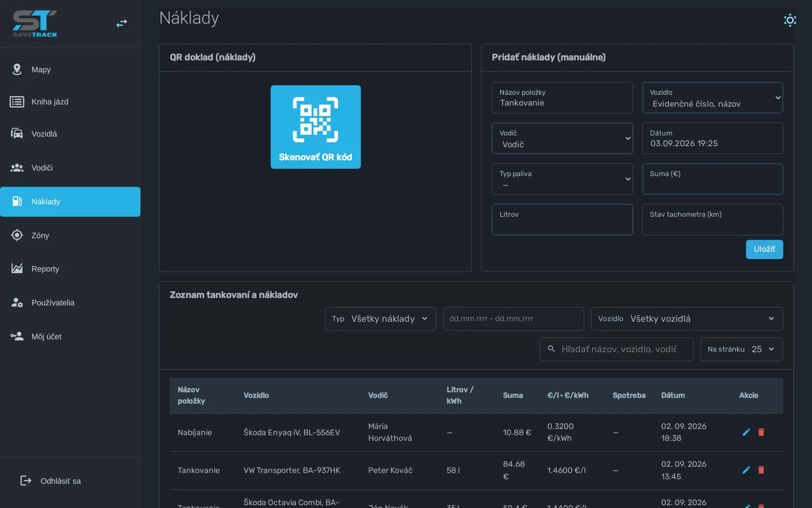
Task: Click the Dátum column header
Action: [673, 395]
